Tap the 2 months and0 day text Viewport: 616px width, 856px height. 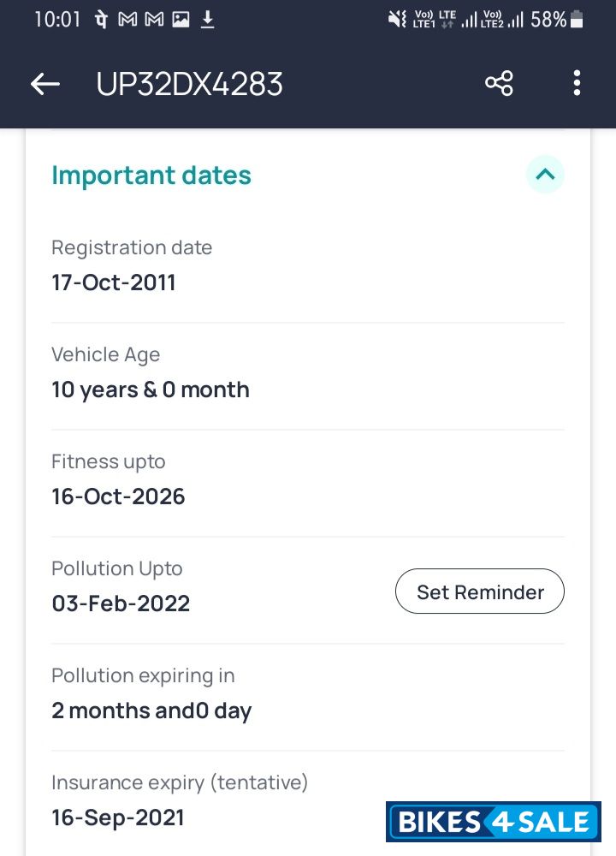coord(151,710)
